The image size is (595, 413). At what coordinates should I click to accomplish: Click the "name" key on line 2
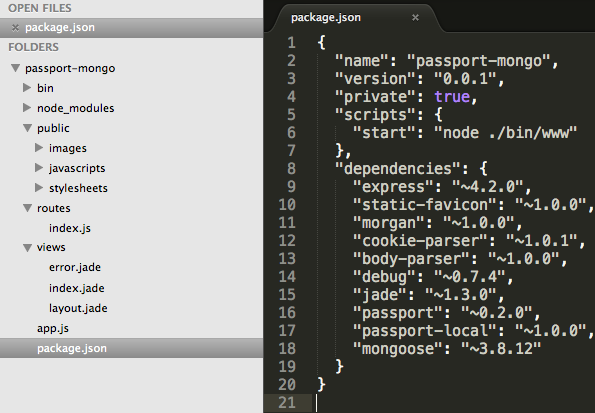pos(362,61)
